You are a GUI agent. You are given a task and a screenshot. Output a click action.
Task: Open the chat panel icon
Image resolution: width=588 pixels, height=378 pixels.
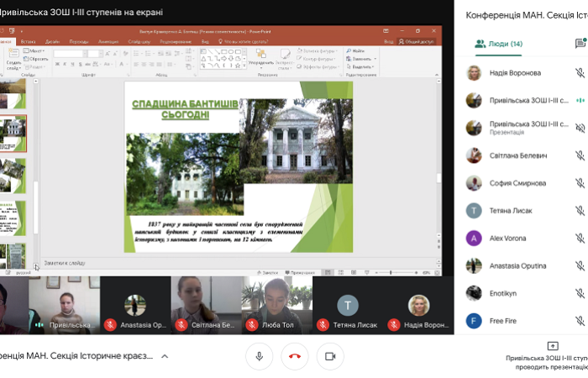point(580,44)
